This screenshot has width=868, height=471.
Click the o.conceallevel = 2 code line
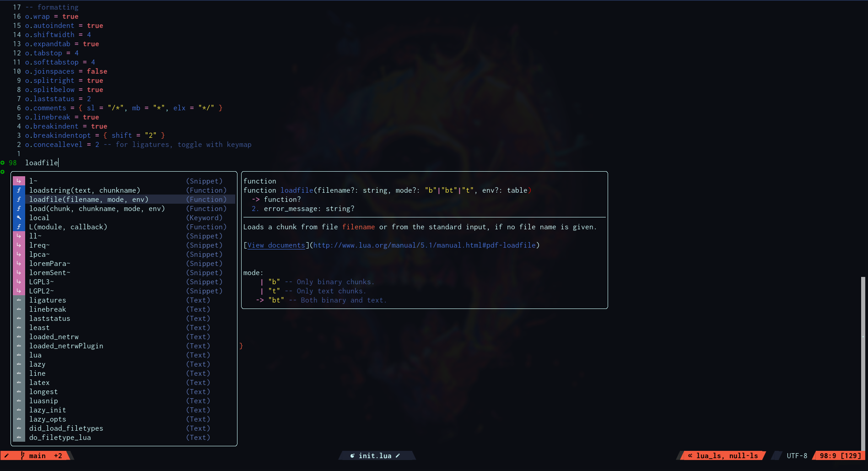(138, 145)
